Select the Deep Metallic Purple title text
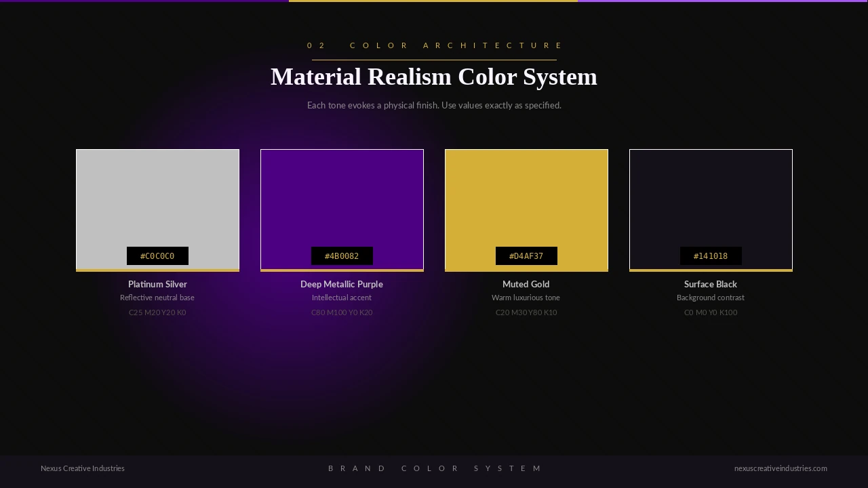The height and width of the screenshot is (488, 868). point(342,284)
